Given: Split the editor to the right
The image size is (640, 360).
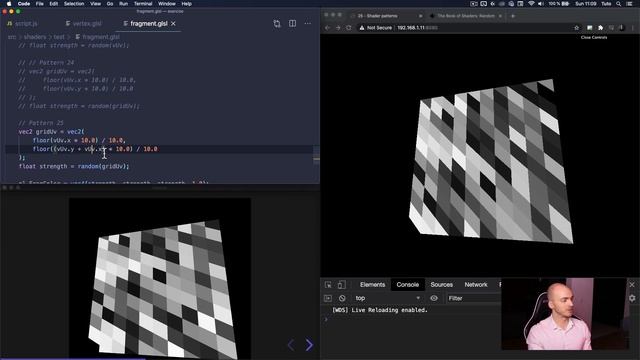Looking at the screenshot, I should click(x=293, y=24).
